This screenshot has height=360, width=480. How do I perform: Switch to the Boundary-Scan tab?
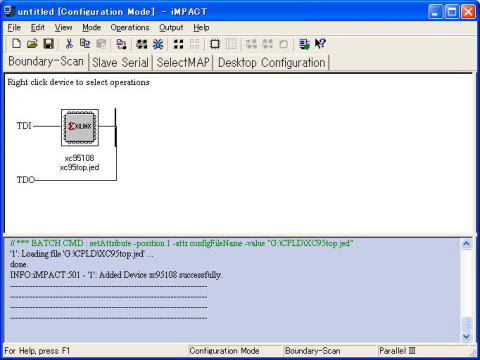coord(46,62)
